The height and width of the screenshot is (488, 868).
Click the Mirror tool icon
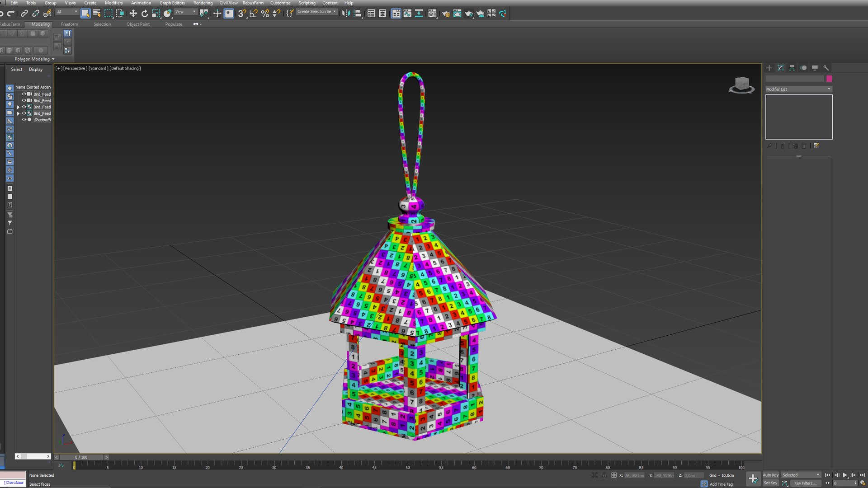tap(346, 14)
